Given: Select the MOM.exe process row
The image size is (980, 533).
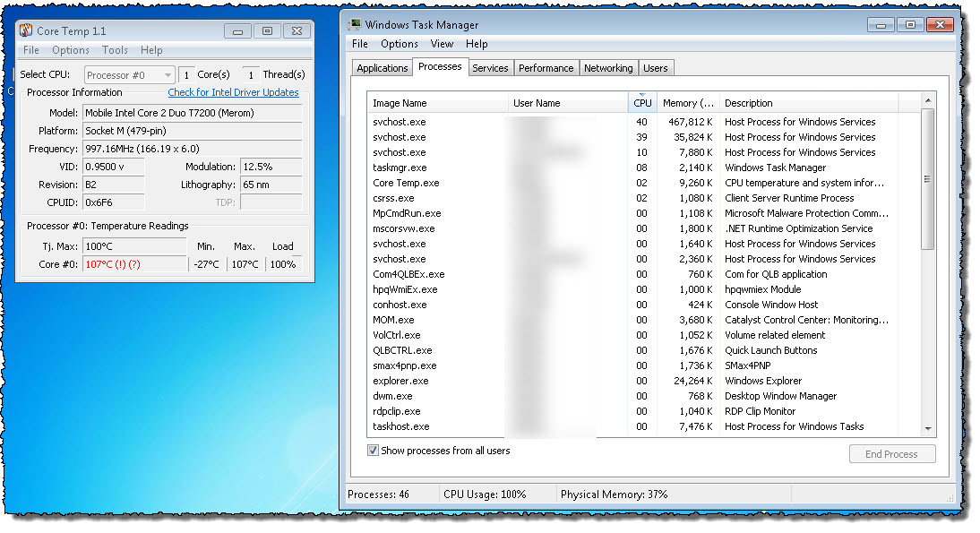Looking at the screenshot, I should click(x=632, y=320).
